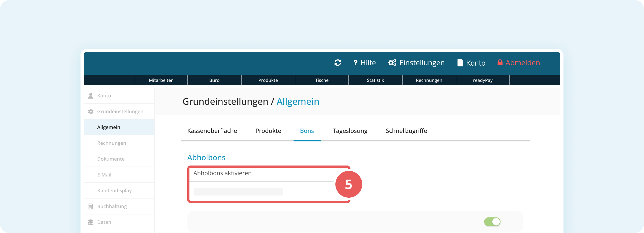
Task: Click the Allgemein breadcrumb link
Action: pyautogui.click(x=298, y=102)
